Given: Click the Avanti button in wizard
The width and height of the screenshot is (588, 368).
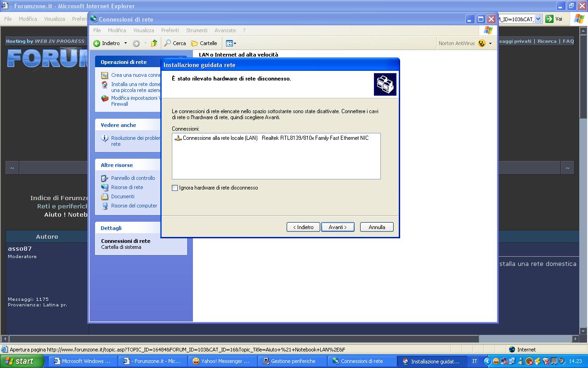Looking at the screenshot, I should point(337,227).
